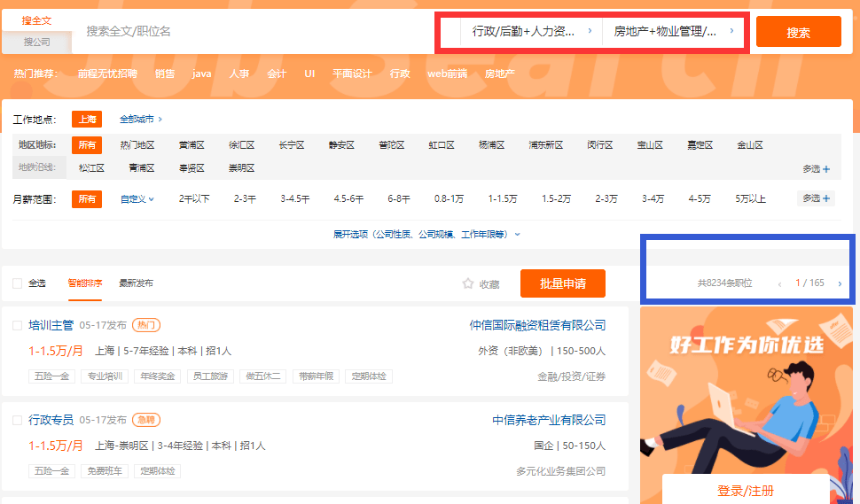Viewport: 860px width, 504px height.
Task: Go to next results page arrow
Action: pos(840,283)
